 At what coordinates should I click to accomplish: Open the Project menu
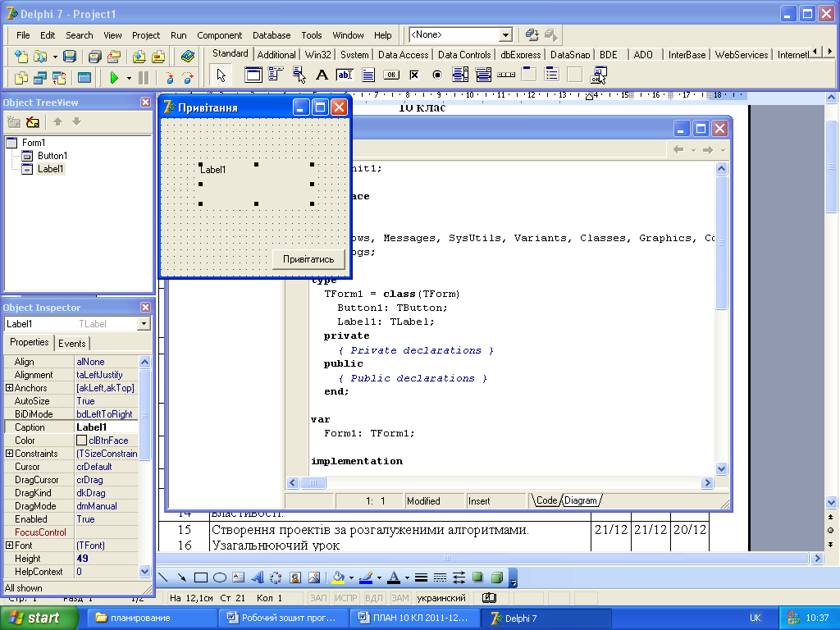point(146,35)
